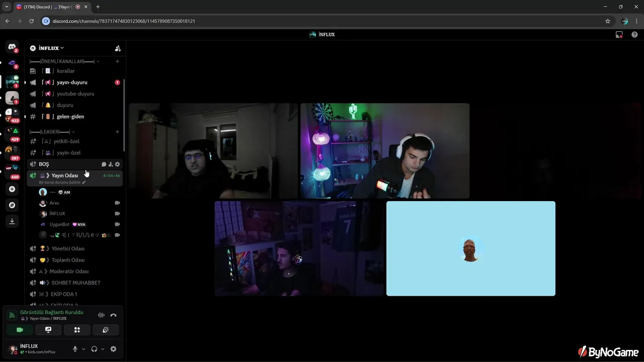Viewport: 644px width, 362px height.
Task: Join the Moderatör Odası voice channel
Action: (74, 271)
